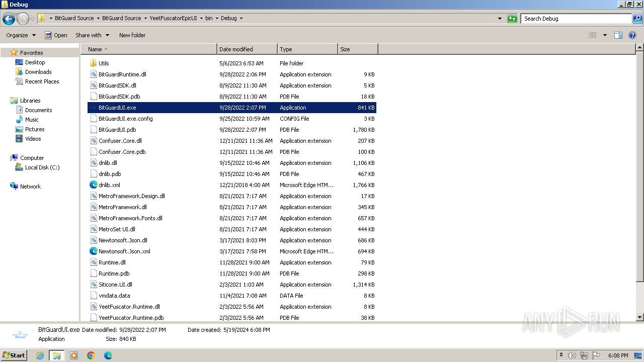The image size is (644, 362).
Task: Open Chrome from the taskbar
Action: click(x=91, y=355)
